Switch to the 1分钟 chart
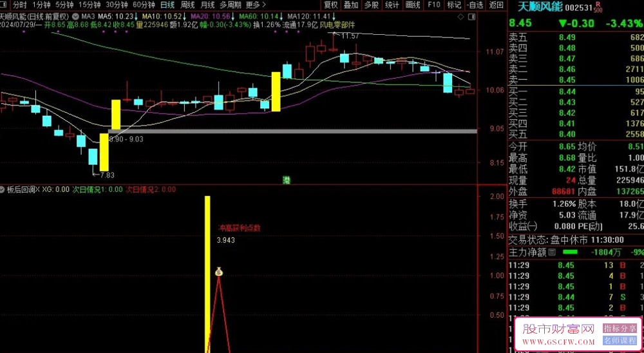 click(41, 5)
